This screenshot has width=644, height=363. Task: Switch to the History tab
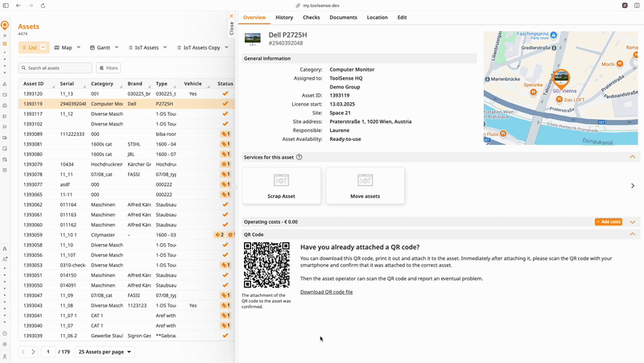tap(284, 17)
